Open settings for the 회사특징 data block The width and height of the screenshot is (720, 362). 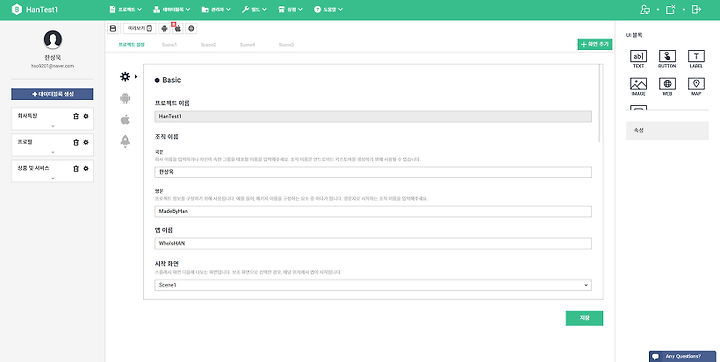tap(86, 116)
